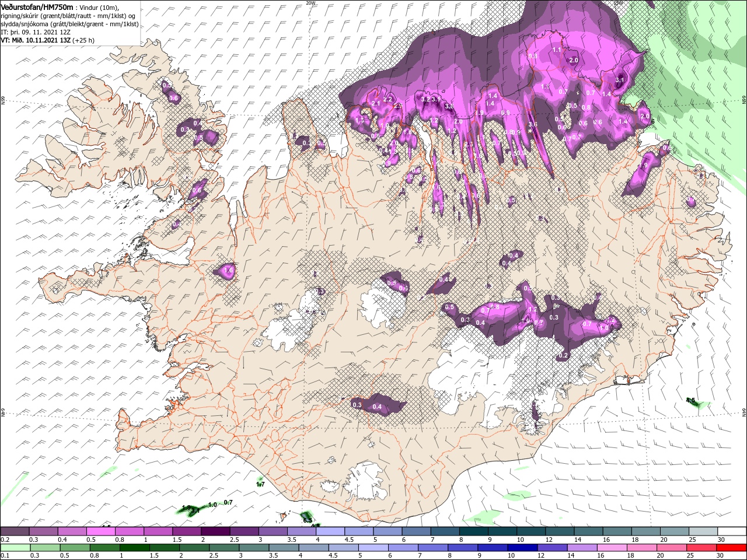
Task: Click the bright pink 0.5 swatch in the purple legend
Action: pyautogui.click(x=100, y=531)
